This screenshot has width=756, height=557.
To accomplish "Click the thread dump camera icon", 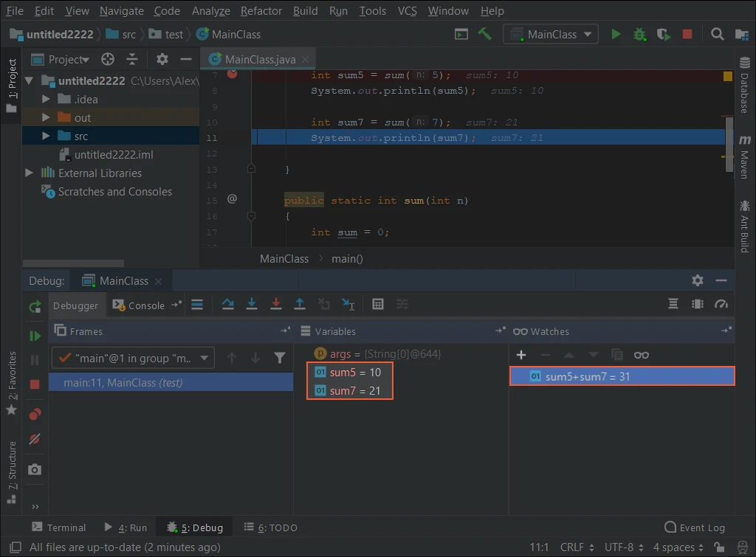I will pyautogui.click(x=35, y=469).
